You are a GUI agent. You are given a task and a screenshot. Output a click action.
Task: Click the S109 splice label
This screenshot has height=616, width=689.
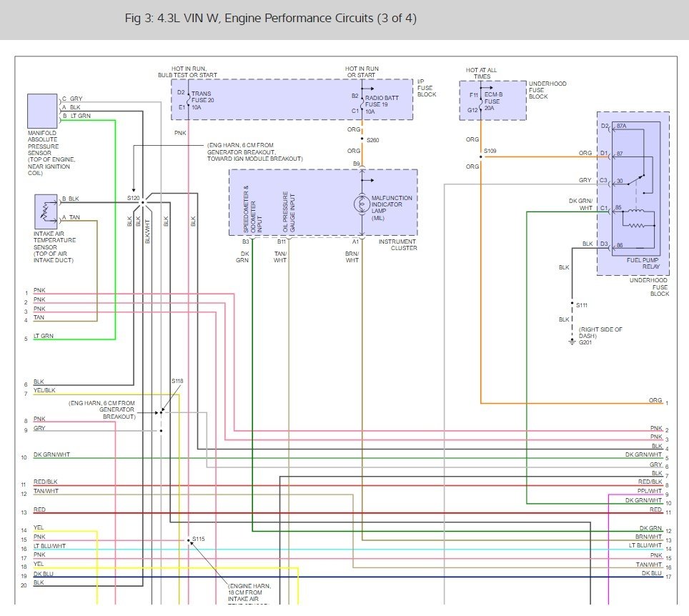[490, 151]
